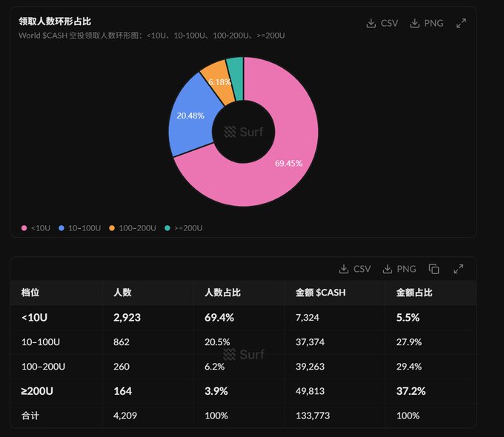
Task: Toggle the <10U legend entry
Action: [x=36, y=228]
